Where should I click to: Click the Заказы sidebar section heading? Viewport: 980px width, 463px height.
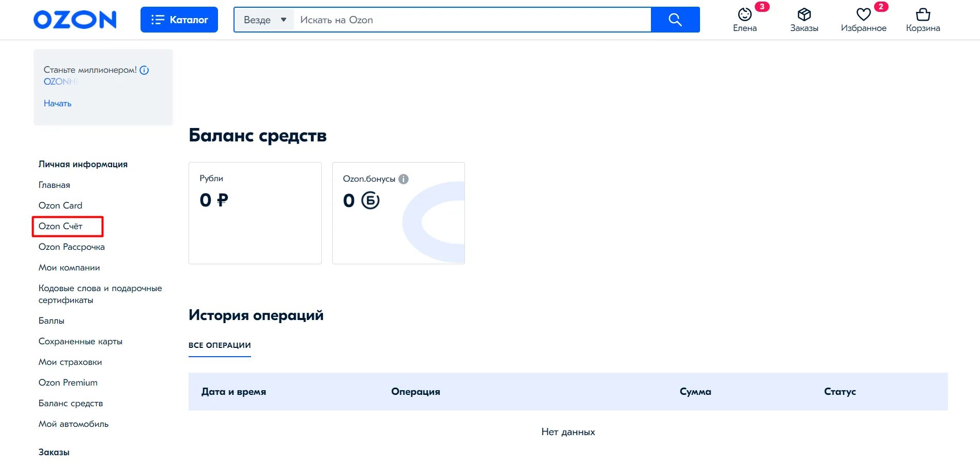[54, 452]
